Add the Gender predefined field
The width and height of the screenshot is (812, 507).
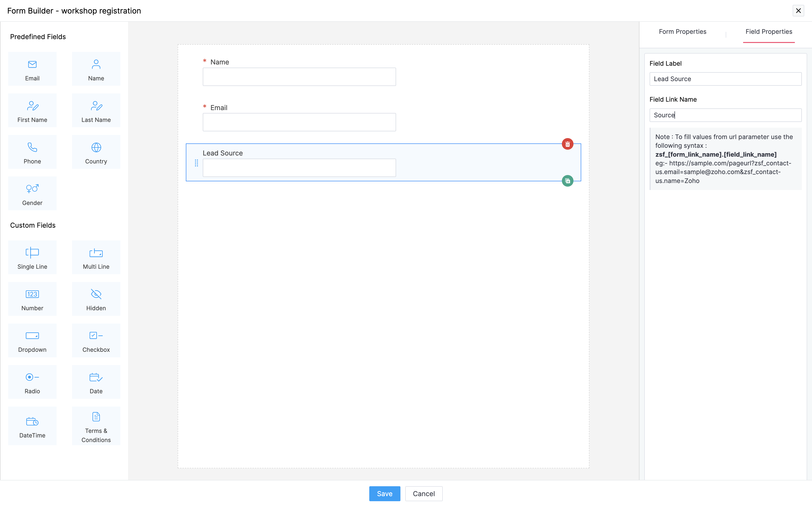32,193
